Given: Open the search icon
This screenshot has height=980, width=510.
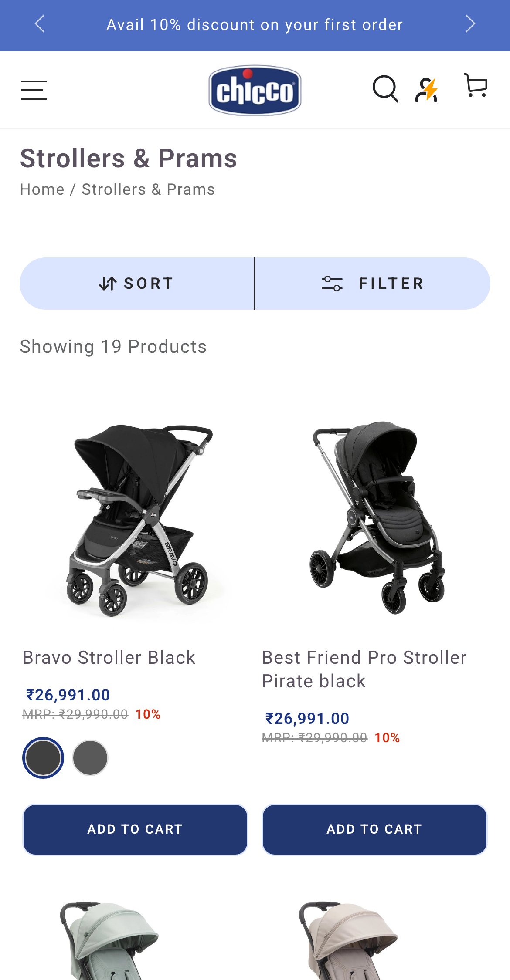Looking at the screenshot, I should pos(385,89).
